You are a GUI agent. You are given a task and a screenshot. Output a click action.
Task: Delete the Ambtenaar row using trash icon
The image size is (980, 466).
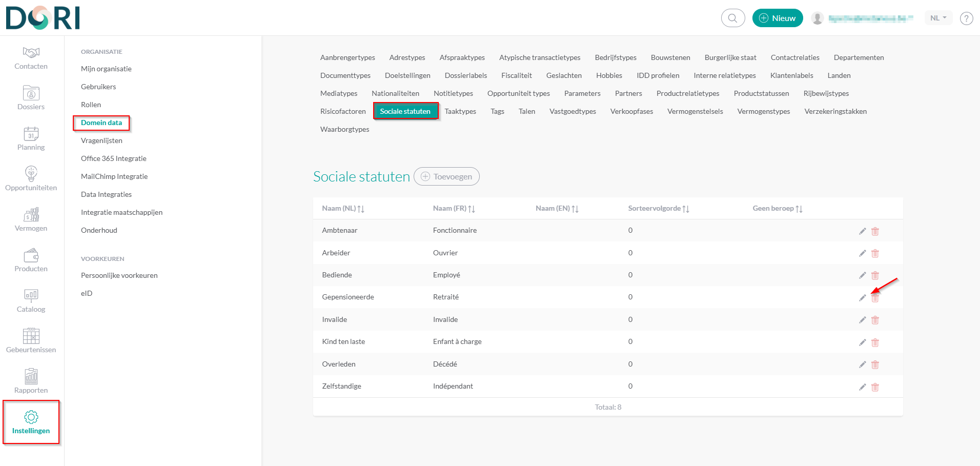875,231
